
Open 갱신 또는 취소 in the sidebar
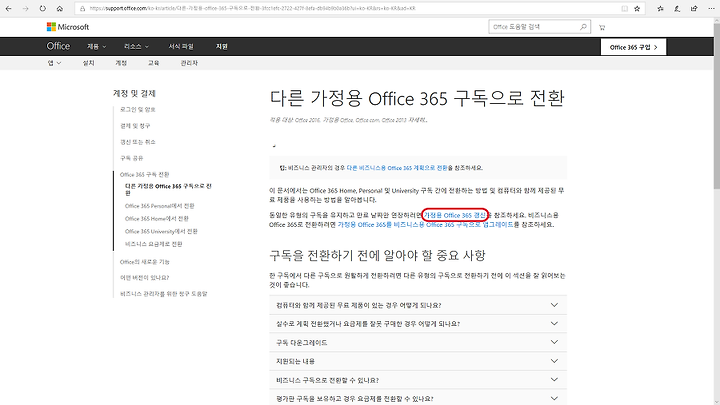coord(138,142)
